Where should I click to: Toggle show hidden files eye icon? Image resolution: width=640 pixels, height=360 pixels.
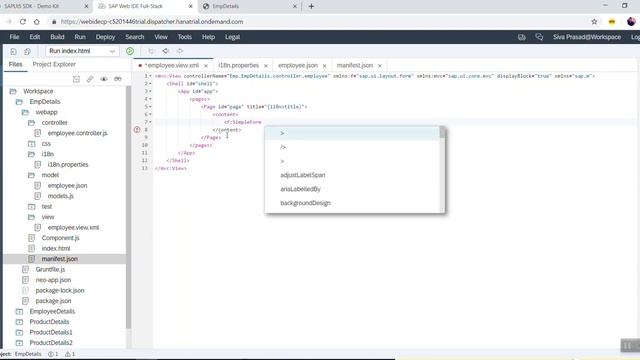coord(104,79)
